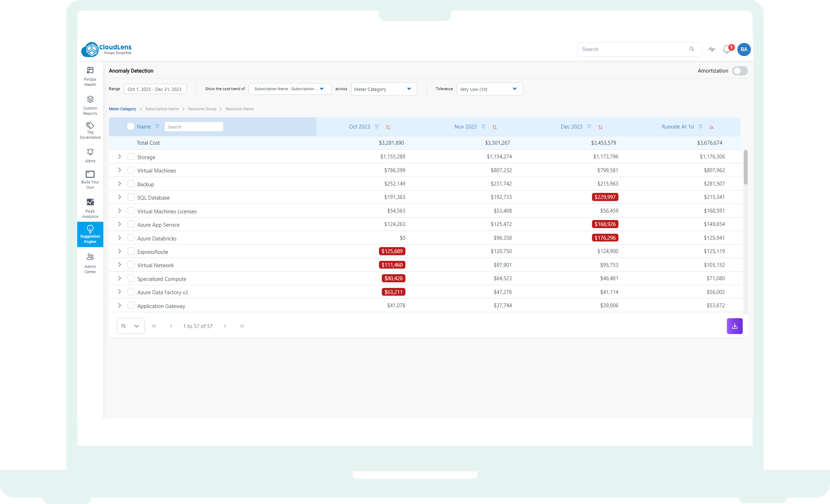Select the SQL Database checkbox

tap(131, 197)
